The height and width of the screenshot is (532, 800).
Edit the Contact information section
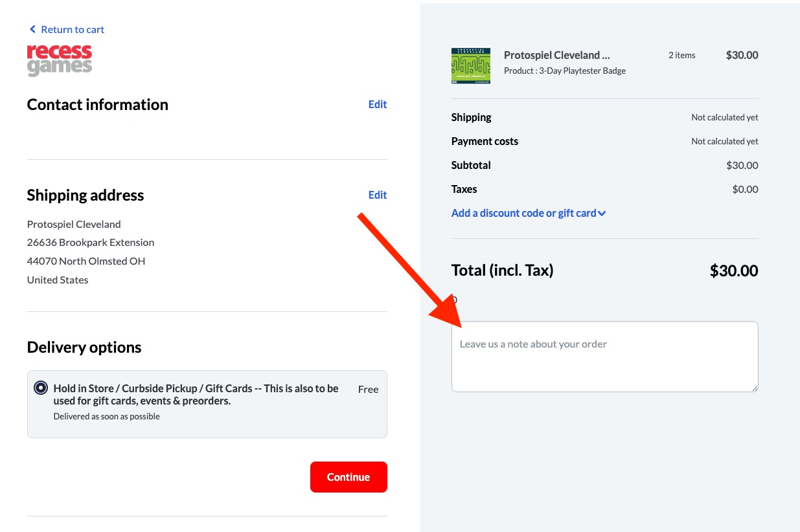coord(377,104)
